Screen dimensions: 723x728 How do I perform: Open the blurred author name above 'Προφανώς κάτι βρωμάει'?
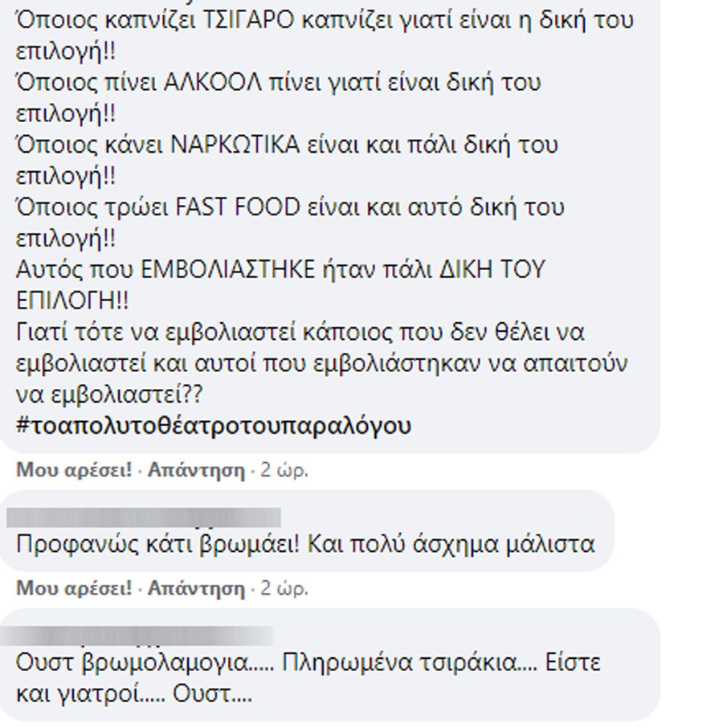[x=144, y=517]
